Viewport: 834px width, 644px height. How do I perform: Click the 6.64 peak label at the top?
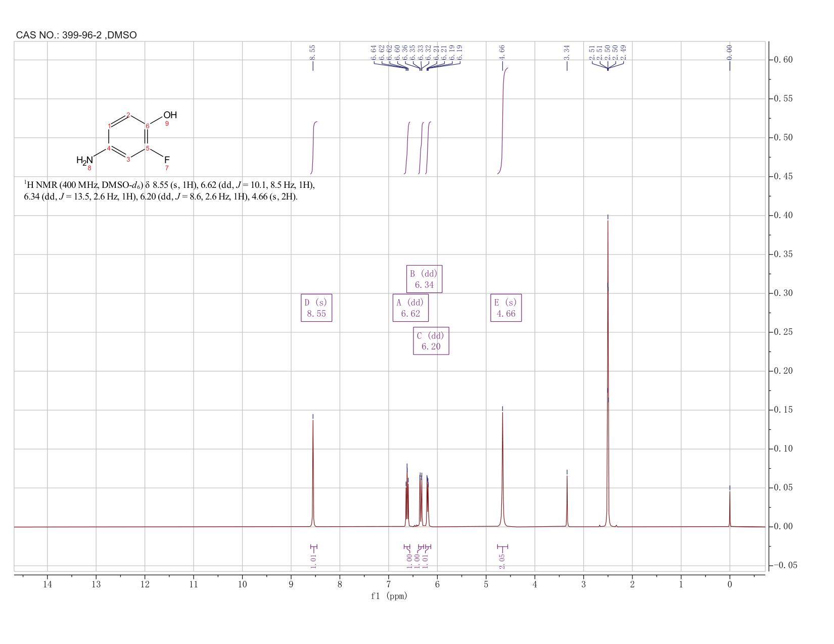pos(374,52)
